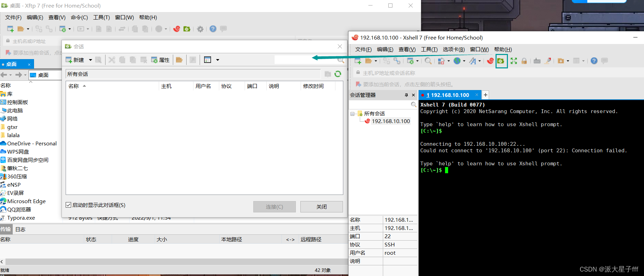Screen dimensions: 644x276
Task: Open the Tools menu in Xshell
Action: pyautogui.click(x=429, y=49)
